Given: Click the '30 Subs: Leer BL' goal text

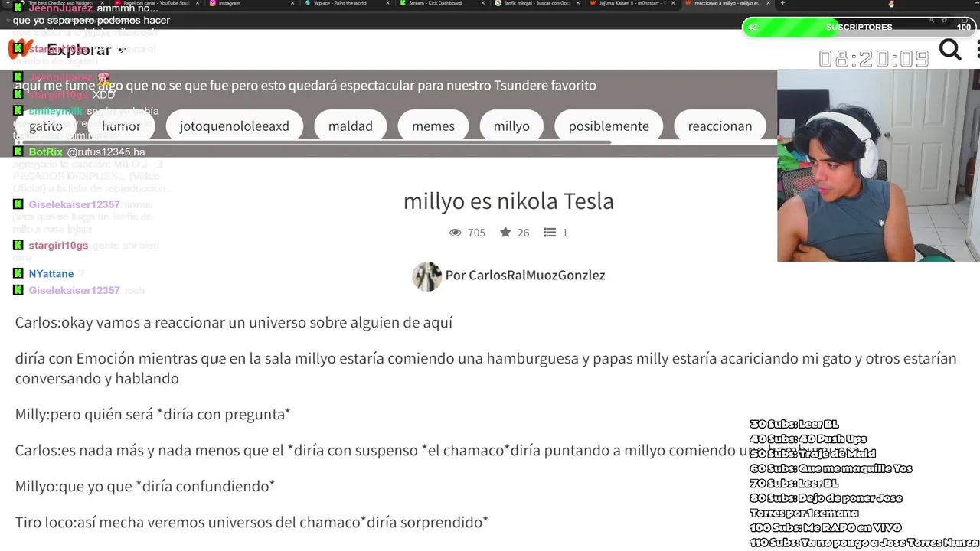Looking at the screenshot, I should pos(794,424).
